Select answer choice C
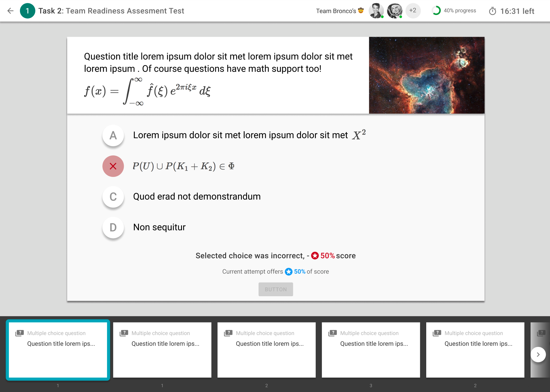 (113, 197)
